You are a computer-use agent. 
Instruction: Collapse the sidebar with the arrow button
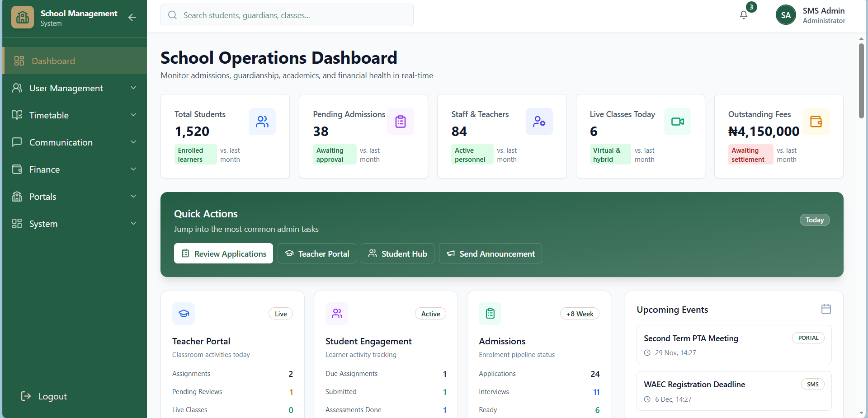(x=132, y=18)
